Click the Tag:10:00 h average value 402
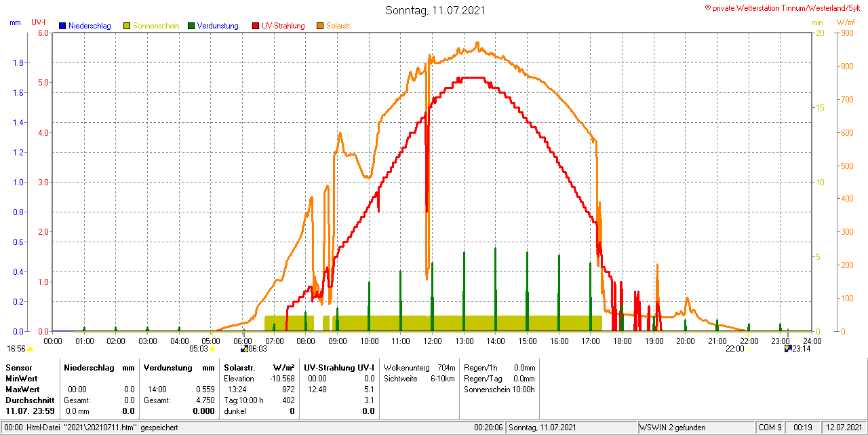Image resolution: width=868 pixels, height=435 pixels. point(288,400)
